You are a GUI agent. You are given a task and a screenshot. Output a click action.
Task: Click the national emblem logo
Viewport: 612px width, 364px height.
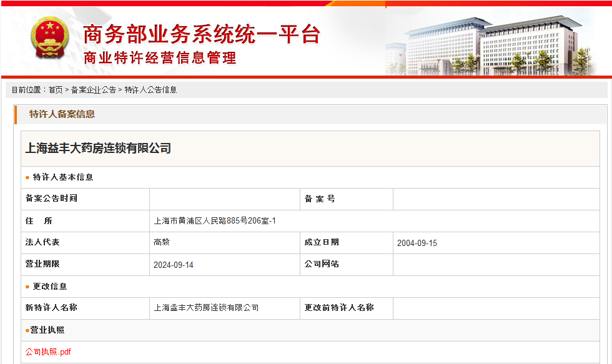click(50, 38)
